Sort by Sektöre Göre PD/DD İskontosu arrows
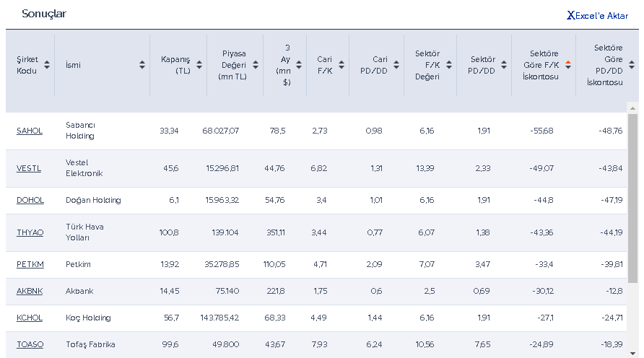 [632, 65]
